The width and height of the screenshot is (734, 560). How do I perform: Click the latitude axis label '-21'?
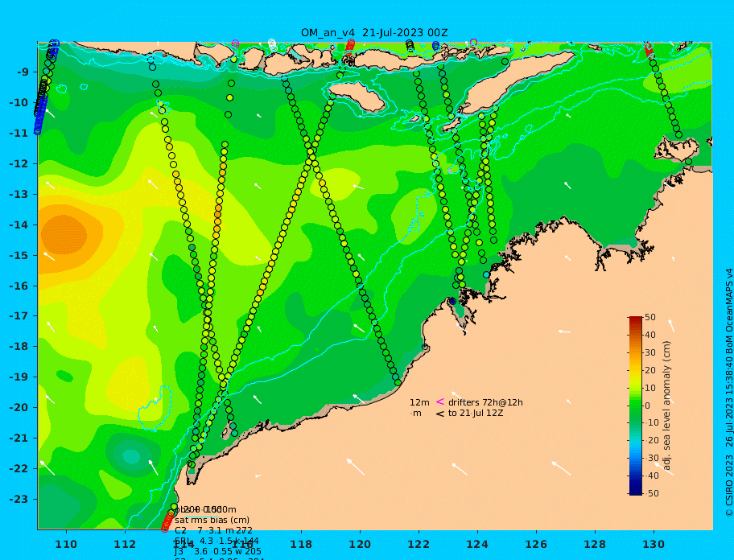pos(19,439)
